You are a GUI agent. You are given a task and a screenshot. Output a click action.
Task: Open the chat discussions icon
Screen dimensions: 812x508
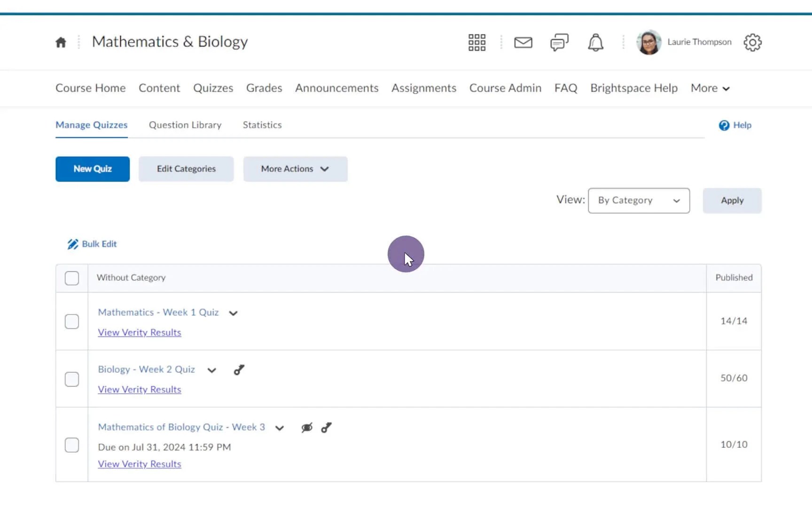559,42
